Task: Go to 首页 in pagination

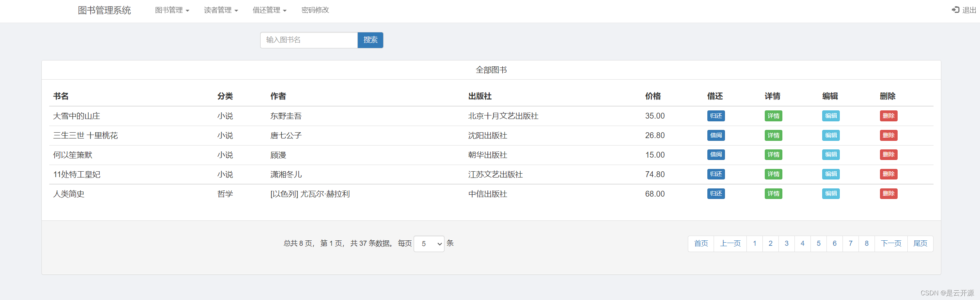Action: tap(701, 244)
